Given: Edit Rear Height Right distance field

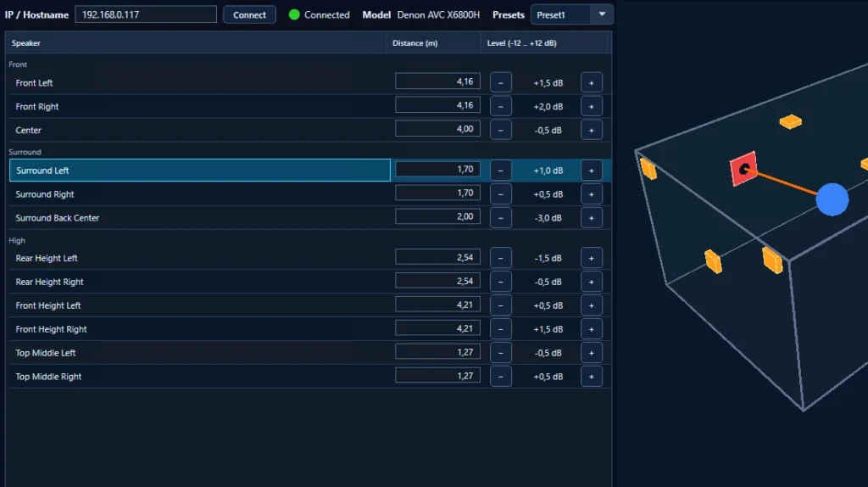Looking at the screenshot, I should tap(437, 281).
